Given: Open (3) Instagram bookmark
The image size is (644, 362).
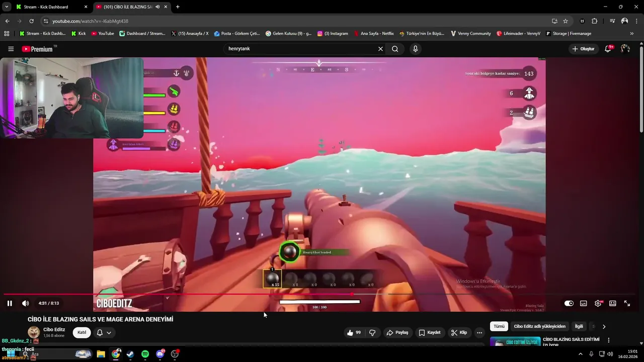Looking at the screenshot, I should [x=333, y=34].
